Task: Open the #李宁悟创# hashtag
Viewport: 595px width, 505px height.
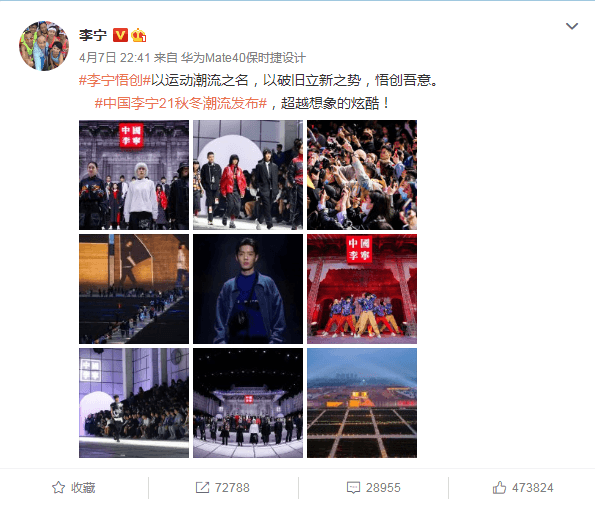Action: pos(115,80)
